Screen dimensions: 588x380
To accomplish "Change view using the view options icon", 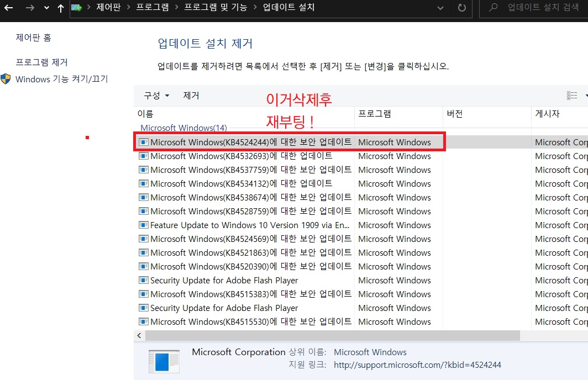I will (x=572, y=96).
